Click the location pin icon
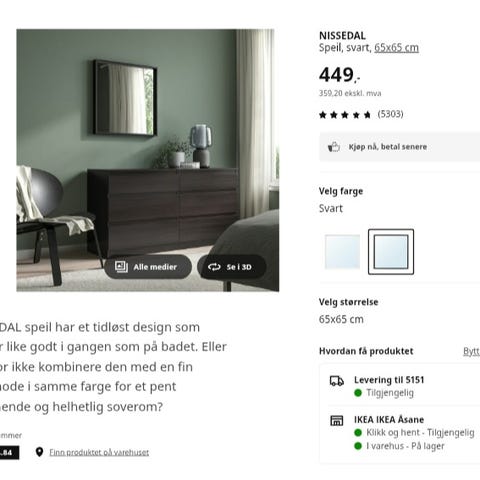480x480 pixels. [39, 452]
